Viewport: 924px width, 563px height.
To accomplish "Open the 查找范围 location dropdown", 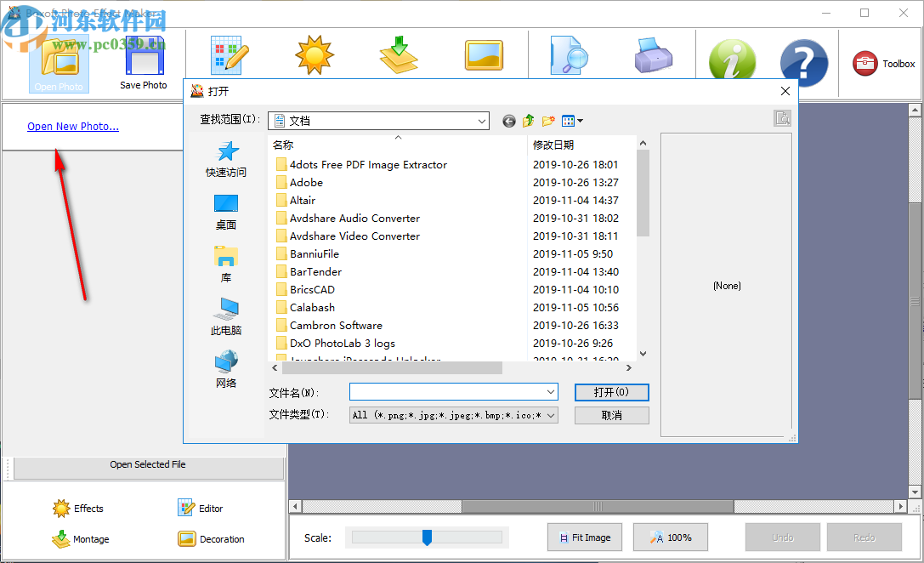I will (481, 121).
